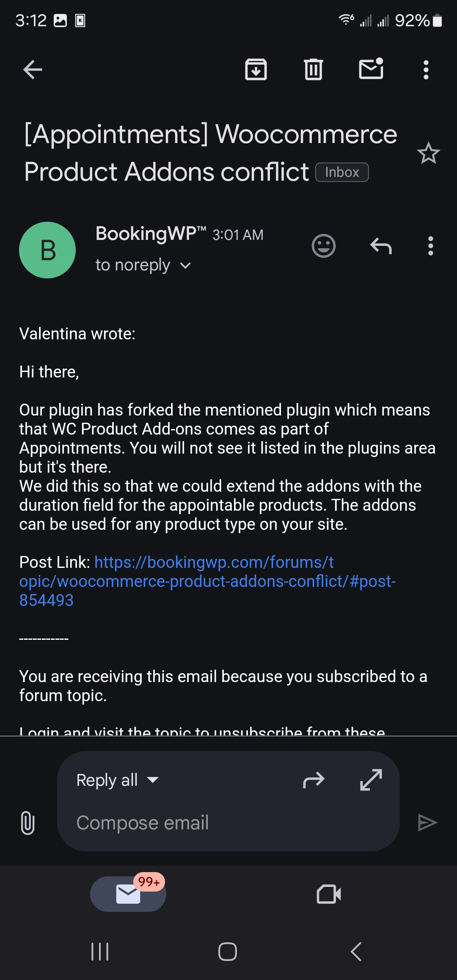Archive this email conversation

(x=256, y=70)
